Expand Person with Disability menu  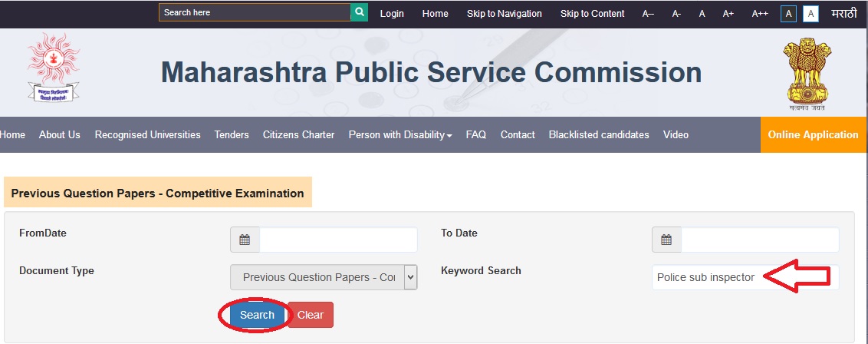pos(399,134)
